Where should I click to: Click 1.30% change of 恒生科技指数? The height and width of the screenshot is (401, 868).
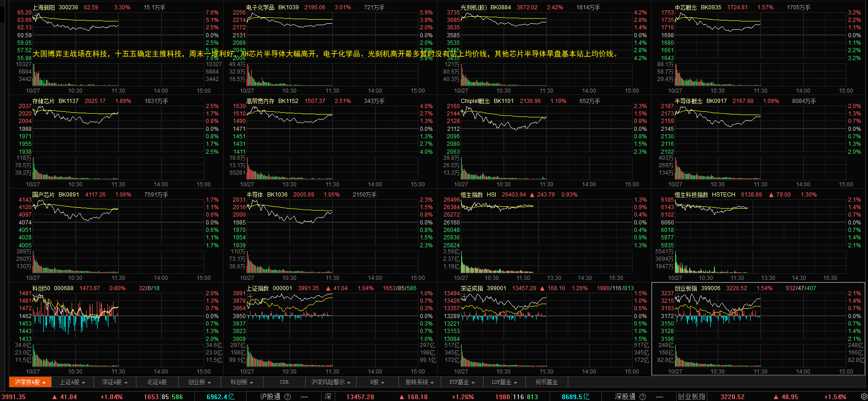809,195
